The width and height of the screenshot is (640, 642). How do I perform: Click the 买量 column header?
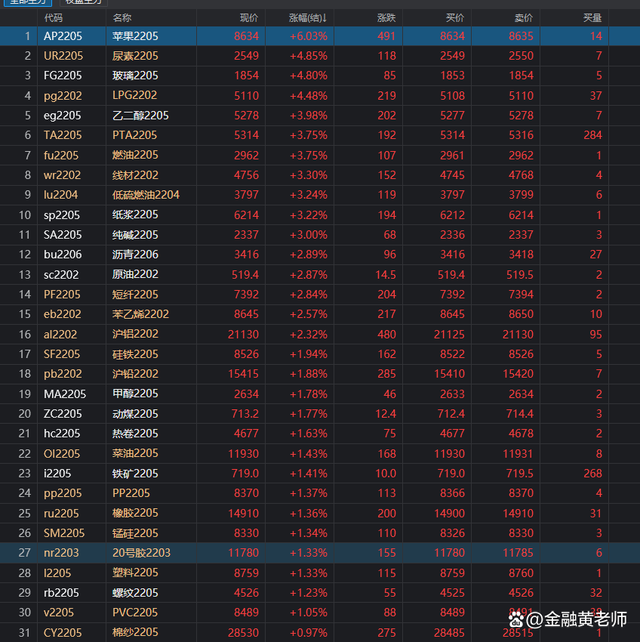pyautogui.click(x=592, y=18)
